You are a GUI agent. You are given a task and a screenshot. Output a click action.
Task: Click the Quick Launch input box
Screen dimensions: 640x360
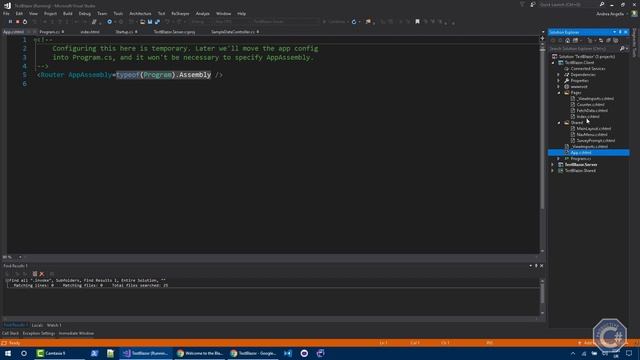[x=568, y=4]
